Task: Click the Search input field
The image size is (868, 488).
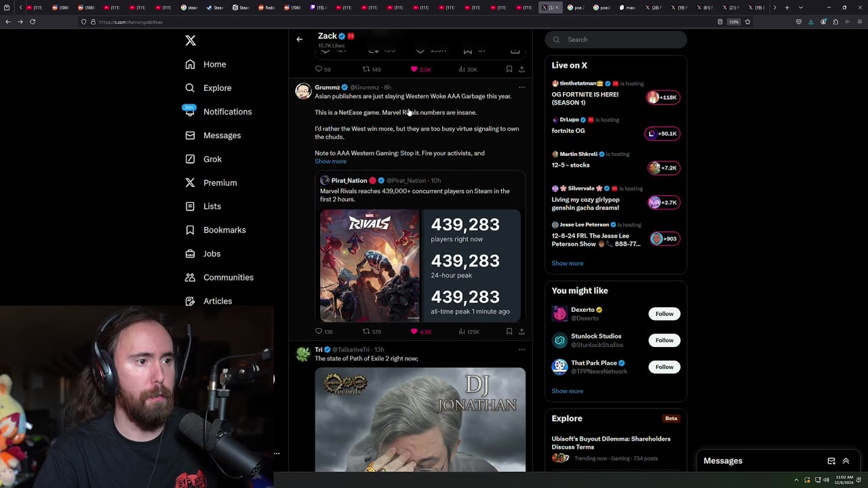Action: tap(616, 39)
